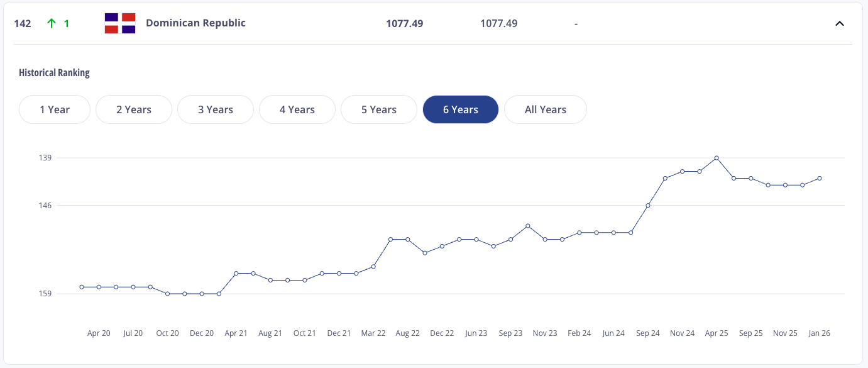The image size is (868, 368).
Task: Show the 5 Years ranking history
Action: click(379, 109)
